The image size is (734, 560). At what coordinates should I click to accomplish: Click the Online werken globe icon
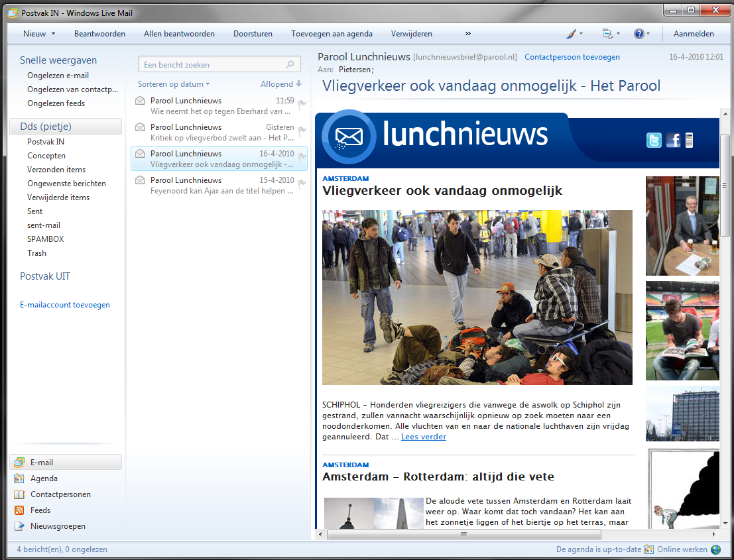pyautogui.click(x=715, y=549)
